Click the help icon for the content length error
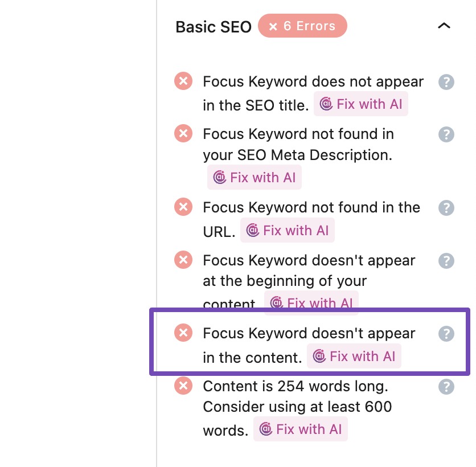Viewport: 476px width, 467px height. [446, 387]
